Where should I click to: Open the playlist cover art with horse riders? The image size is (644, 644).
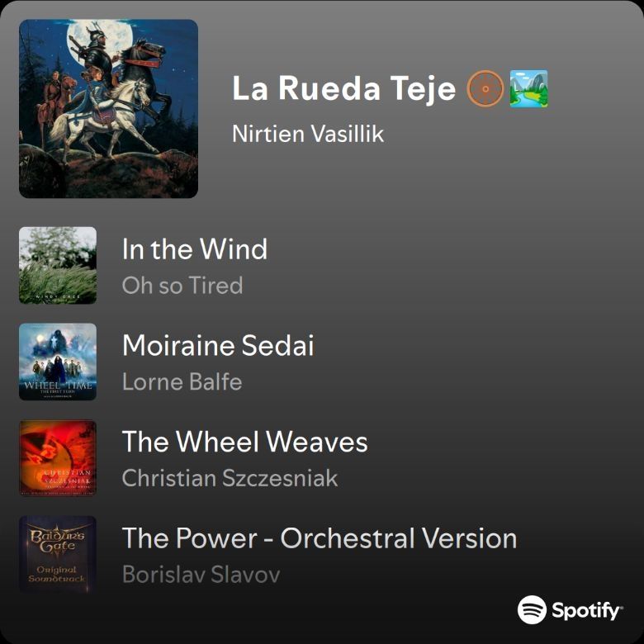pyautogui.click(x=108, y=109)
